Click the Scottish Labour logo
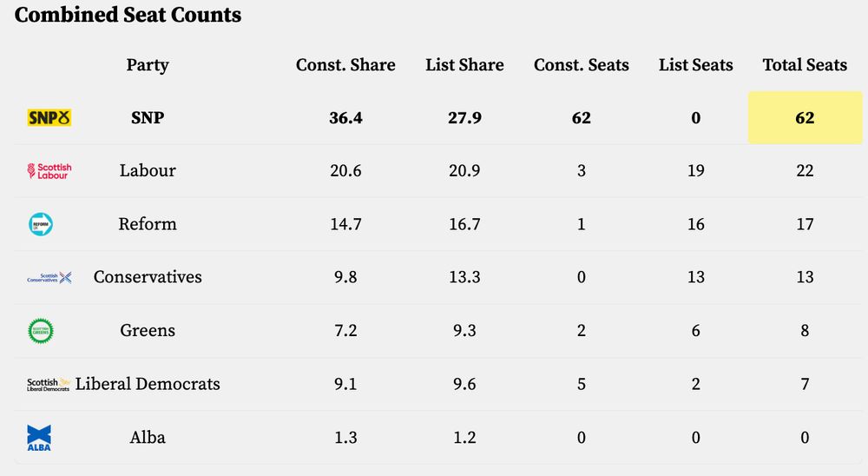The width and height of the screenshot is (868, 476). (x=49, y=170)
